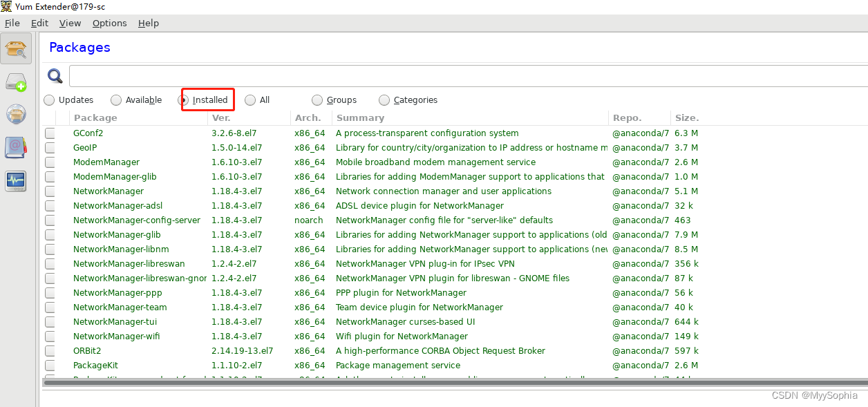Click 'Package management service' summary

click(398, 366)
